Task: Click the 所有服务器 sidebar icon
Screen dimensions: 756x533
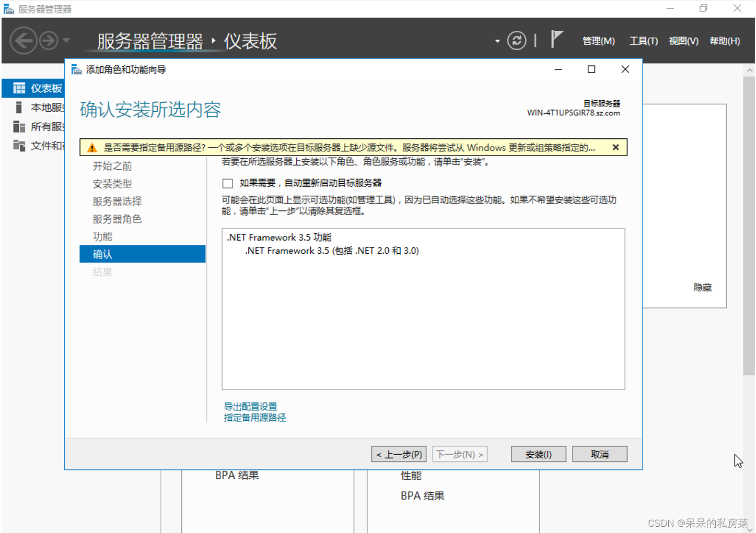Action: pos(19,127)
